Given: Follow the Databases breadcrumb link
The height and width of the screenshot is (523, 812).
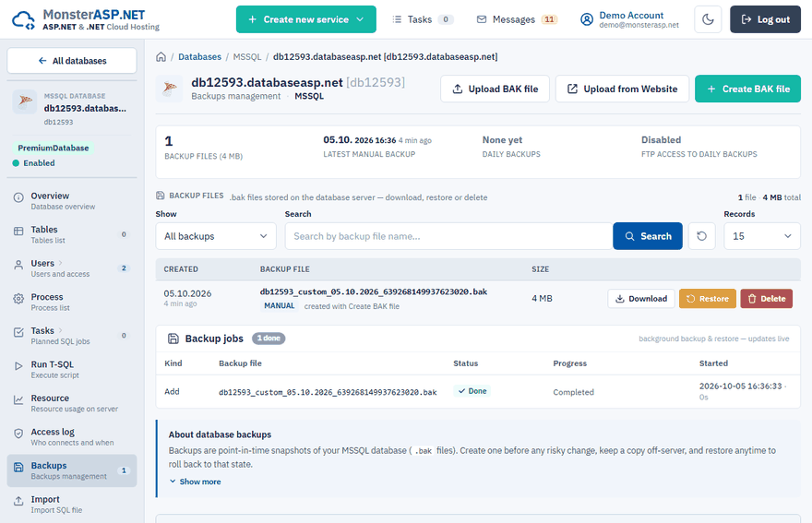Looking at the screenshot, I should (199, 57).
